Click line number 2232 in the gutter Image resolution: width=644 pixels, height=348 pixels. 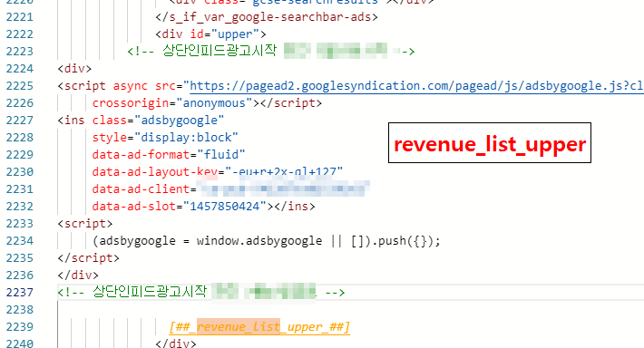(19, 206)
